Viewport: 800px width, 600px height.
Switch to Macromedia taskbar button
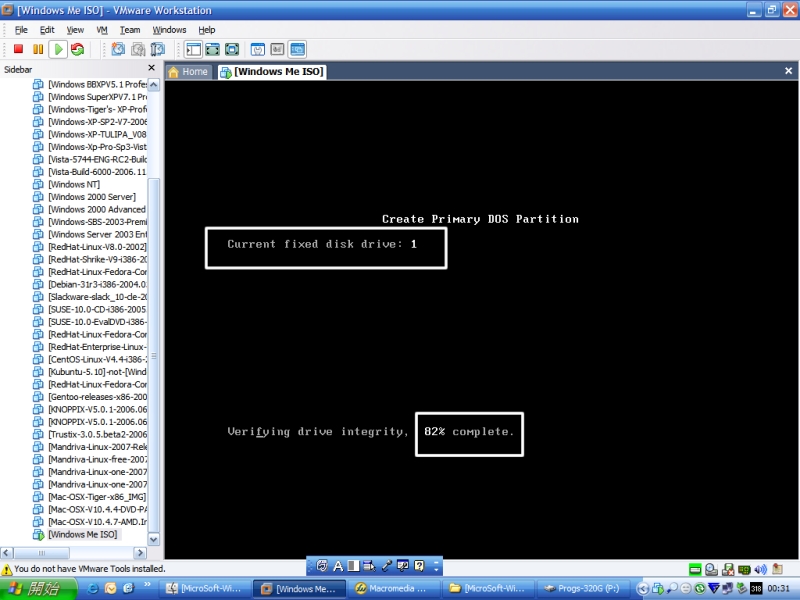pyautogui.click(x=394, y=589)
